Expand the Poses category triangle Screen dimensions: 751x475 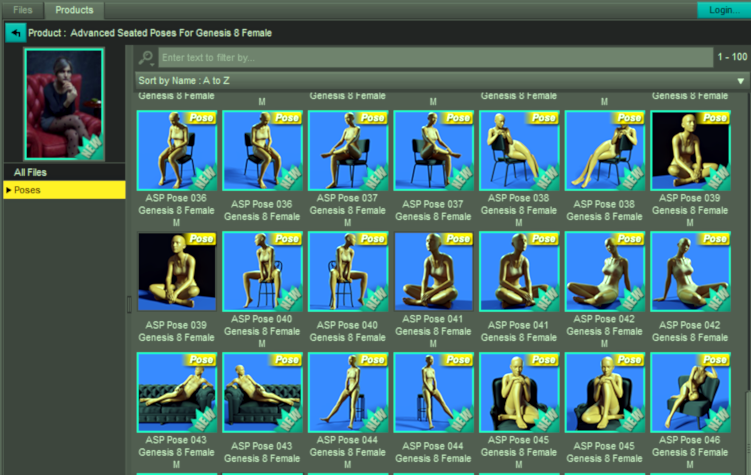[9, 190]
